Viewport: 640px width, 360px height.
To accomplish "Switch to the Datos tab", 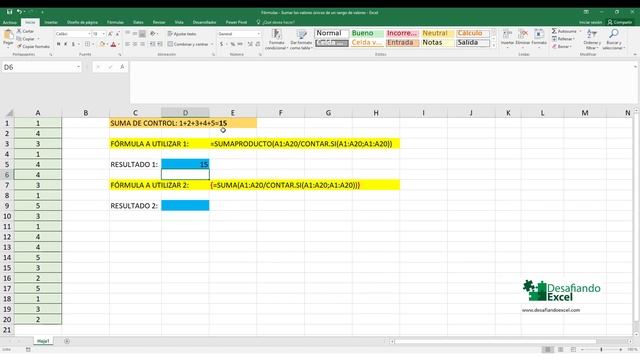I will (x=138, y=22).
